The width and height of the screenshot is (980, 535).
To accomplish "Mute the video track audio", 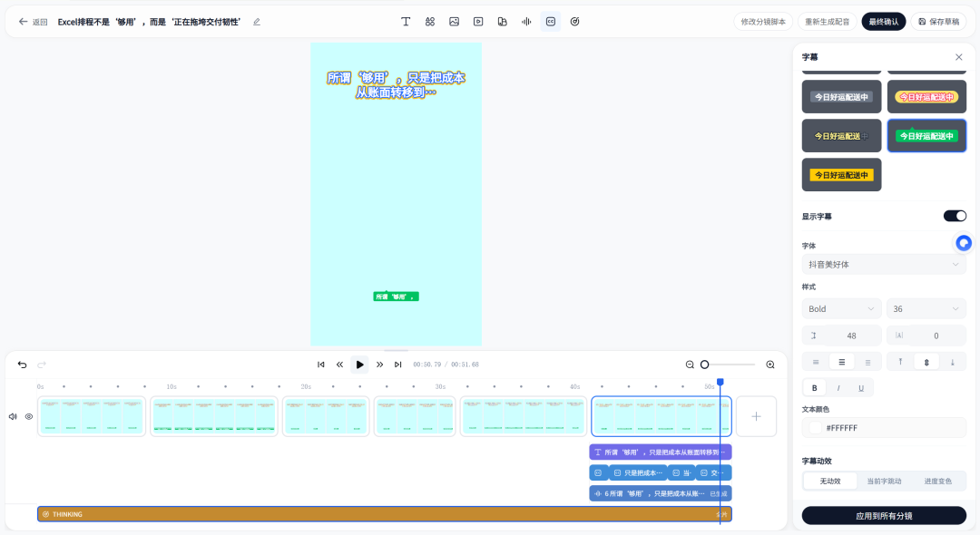I will click(x=13, y=416).
